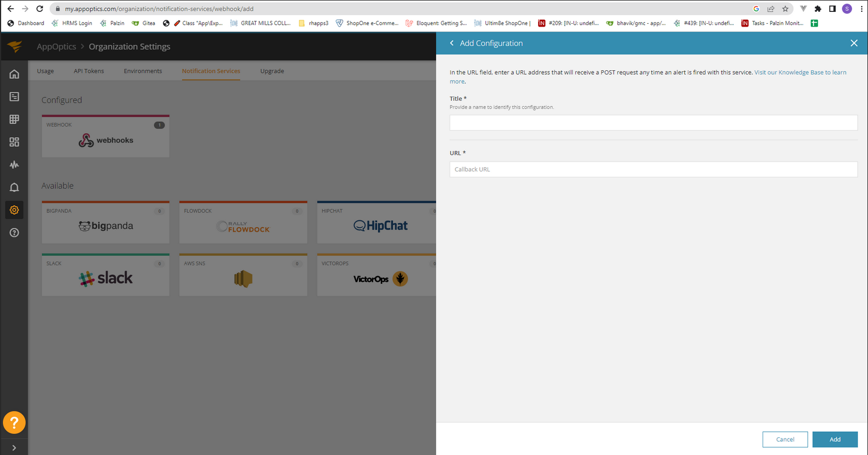Open the Help question mark sidebar icon
This screenshot has width=868, height=455.
tap(14, 233)
